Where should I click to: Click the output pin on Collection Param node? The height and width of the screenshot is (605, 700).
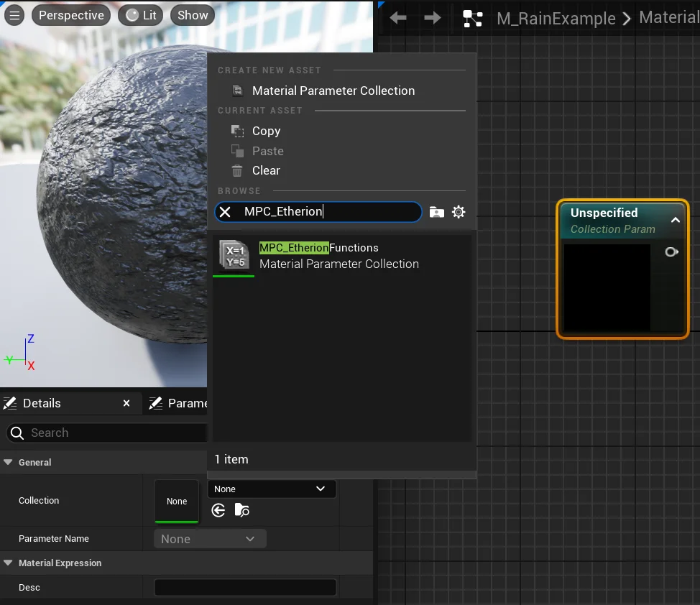[x=671, y=252]
